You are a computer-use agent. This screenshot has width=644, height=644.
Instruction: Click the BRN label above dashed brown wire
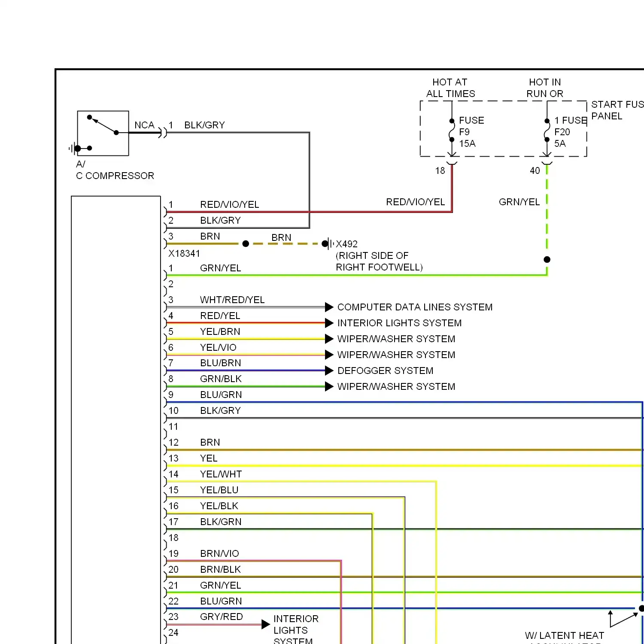281,237
